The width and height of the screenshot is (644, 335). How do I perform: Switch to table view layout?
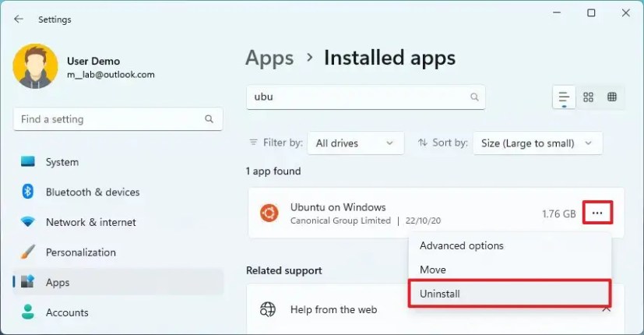coord(612,97)
